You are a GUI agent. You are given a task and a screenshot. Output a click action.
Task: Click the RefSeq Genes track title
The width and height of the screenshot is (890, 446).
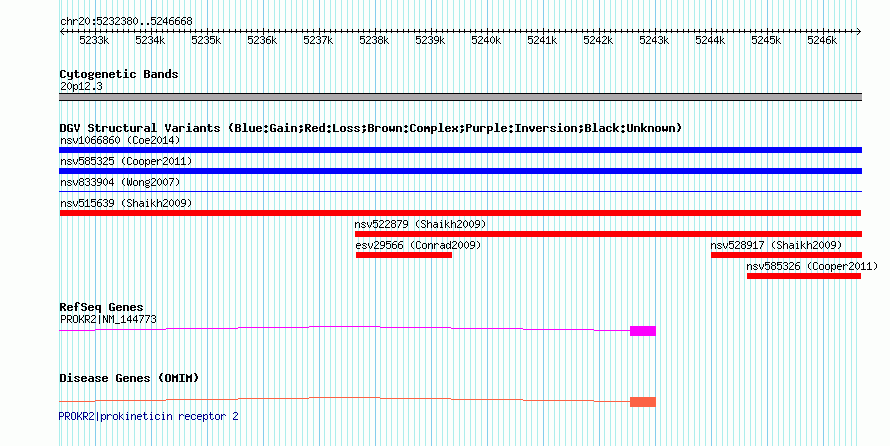coord(101,307)
